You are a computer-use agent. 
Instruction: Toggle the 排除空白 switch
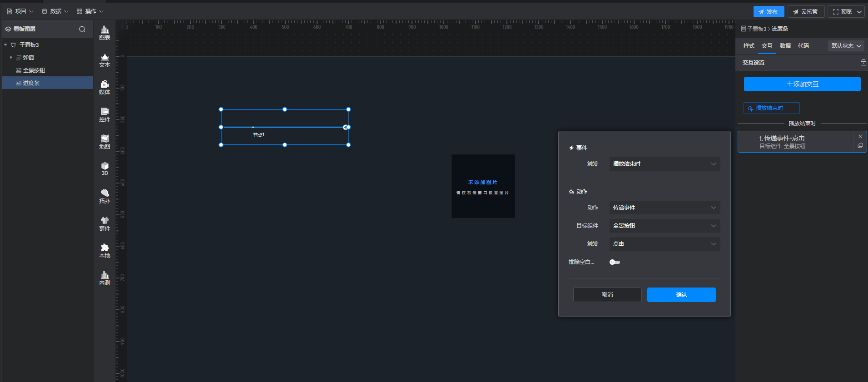(x=615, y=262)
